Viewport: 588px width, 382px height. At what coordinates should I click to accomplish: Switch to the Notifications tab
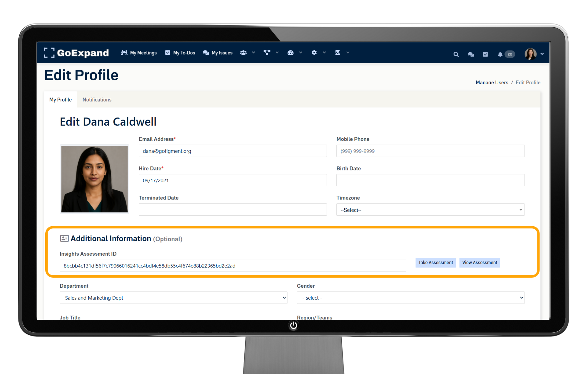coord(97,100)
